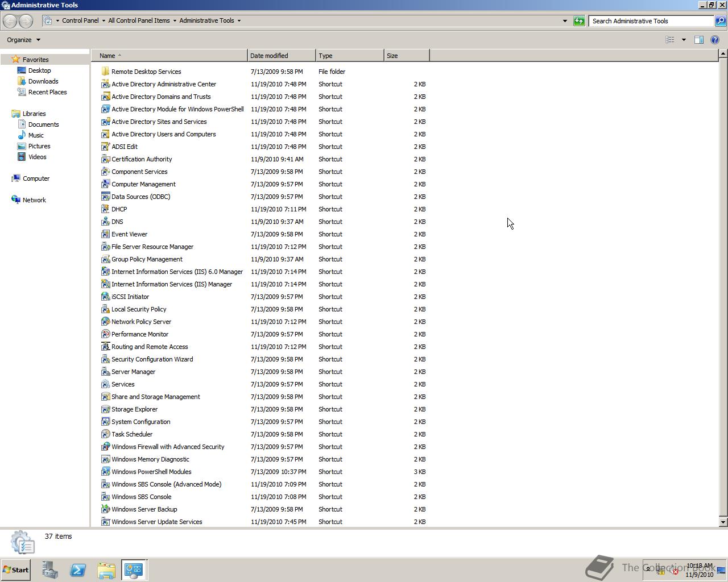The width and height of the screenshot is (728, 582).
Task: Click the refresh button in address bar
Action: (x=579, y=21)
